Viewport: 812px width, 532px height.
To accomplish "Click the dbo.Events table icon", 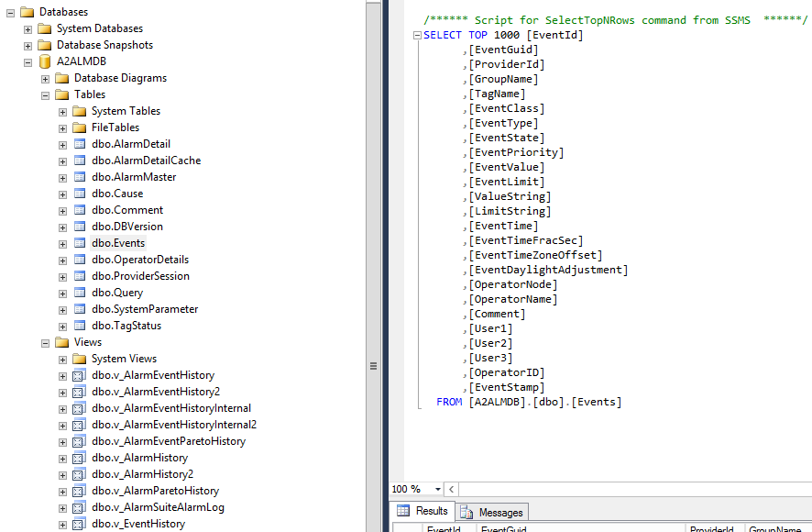I will pos(79,243).
